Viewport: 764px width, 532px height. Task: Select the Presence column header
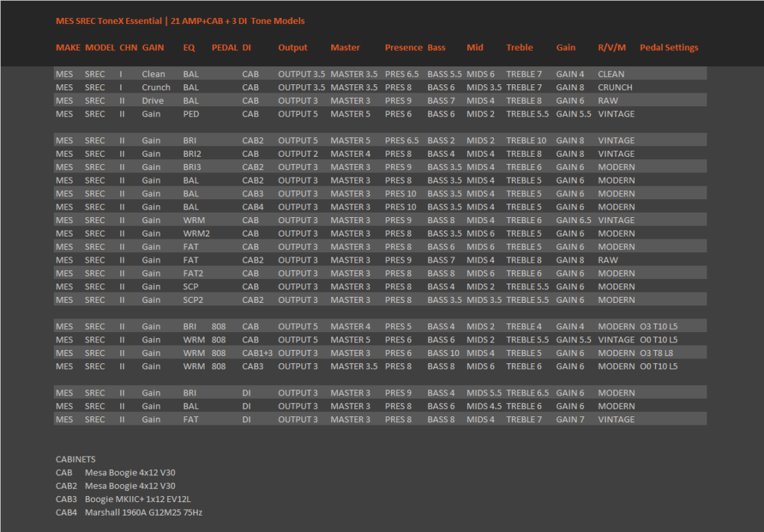404,48
